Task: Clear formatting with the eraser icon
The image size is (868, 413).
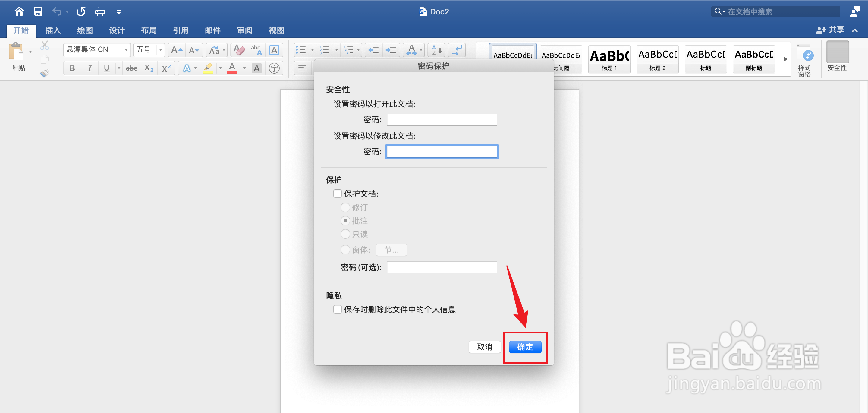Action: (239, 50)
